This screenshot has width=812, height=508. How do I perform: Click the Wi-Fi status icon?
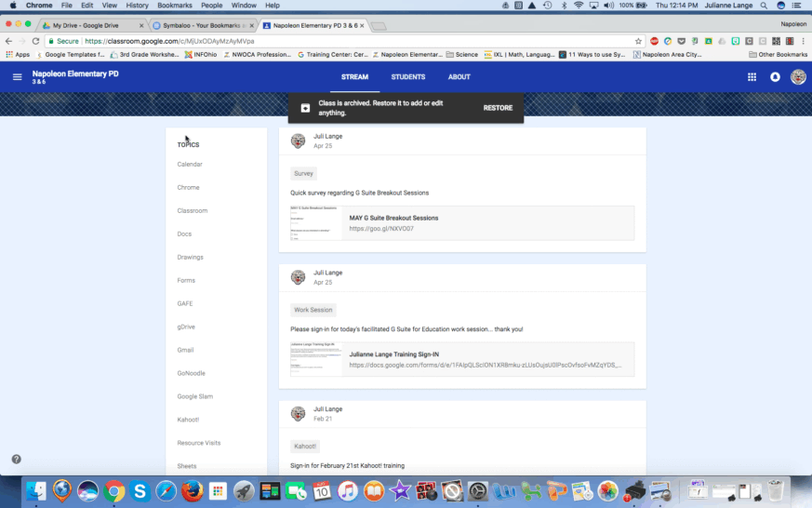coord(579,6)
